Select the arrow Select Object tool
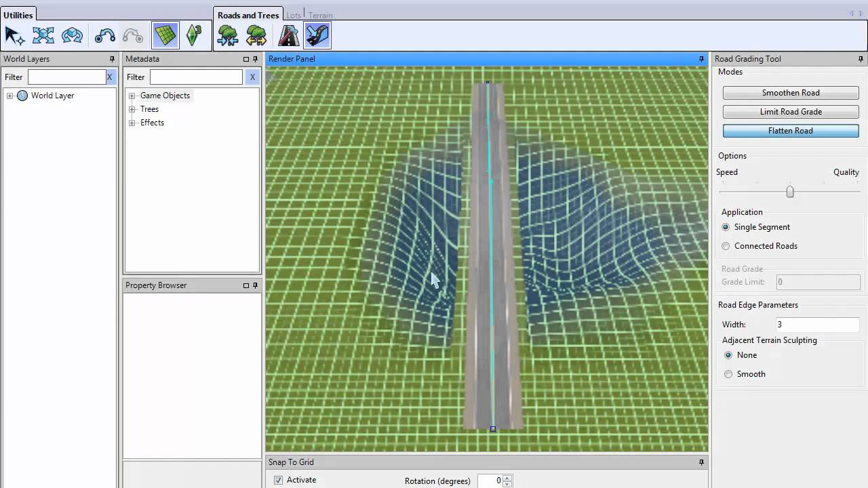This screenshot has height=488, width=868. (x=14, y=35)
